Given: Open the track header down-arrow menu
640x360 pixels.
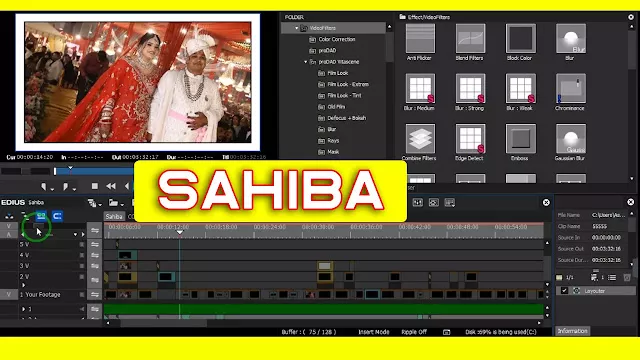Looking at the screenshot, I should click(x=75, y=235).
